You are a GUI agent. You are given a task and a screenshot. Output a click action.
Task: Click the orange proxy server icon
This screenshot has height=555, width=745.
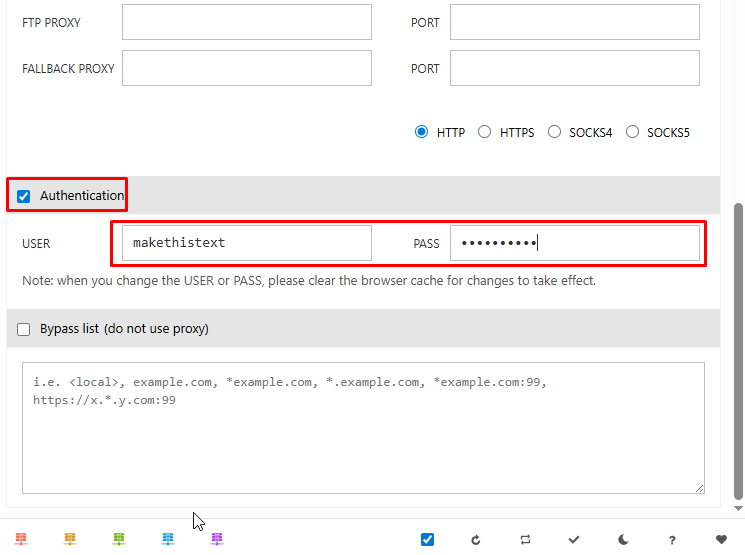point(70,539)
